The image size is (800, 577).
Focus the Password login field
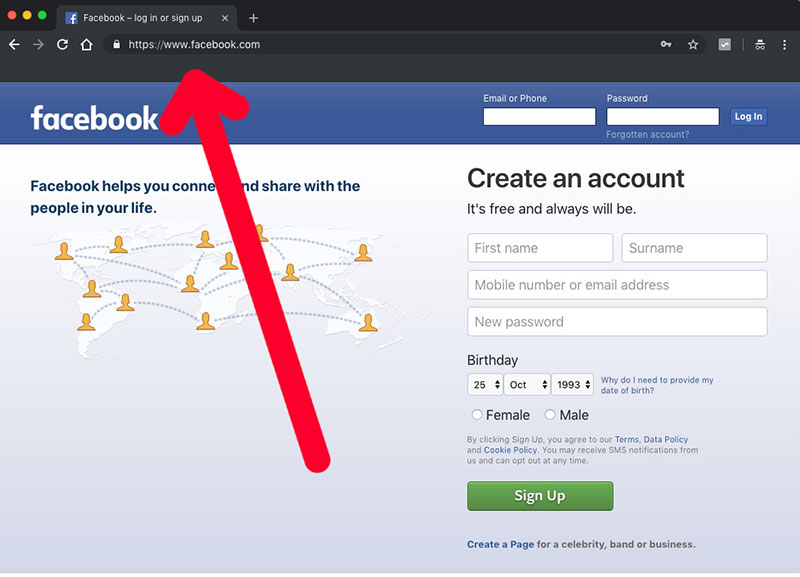point(663,116)
